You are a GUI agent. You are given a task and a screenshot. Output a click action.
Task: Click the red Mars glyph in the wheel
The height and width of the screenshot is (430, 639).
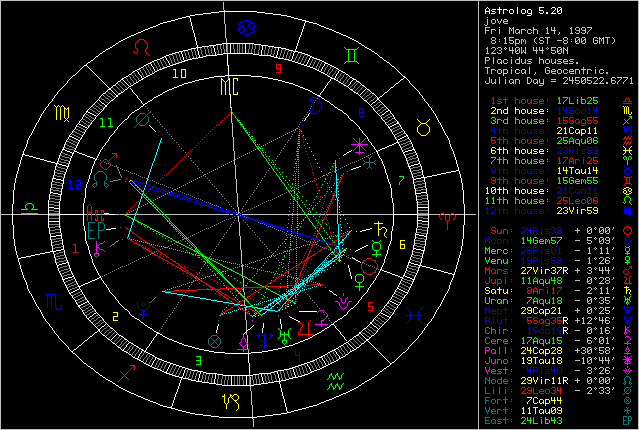point(108,161)
